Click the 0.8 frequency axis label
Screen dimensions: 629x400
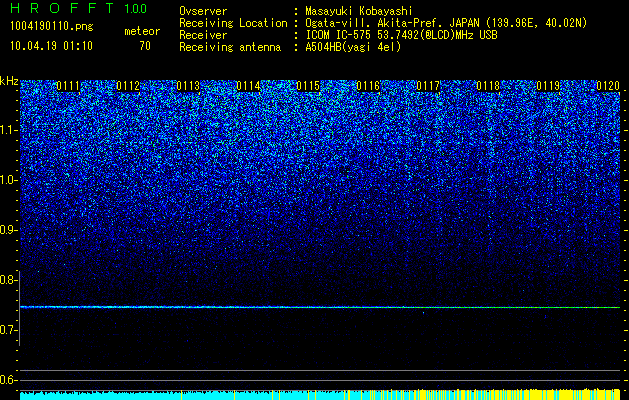coord(8,280)
